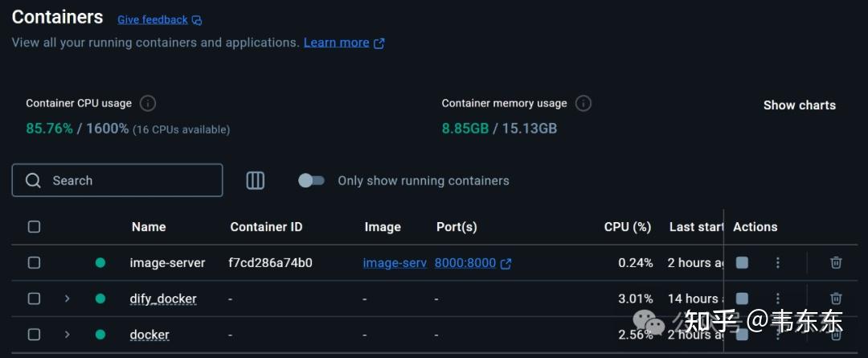Click the Show charts button
Screen dimensions: 868x358
(799, 105)
